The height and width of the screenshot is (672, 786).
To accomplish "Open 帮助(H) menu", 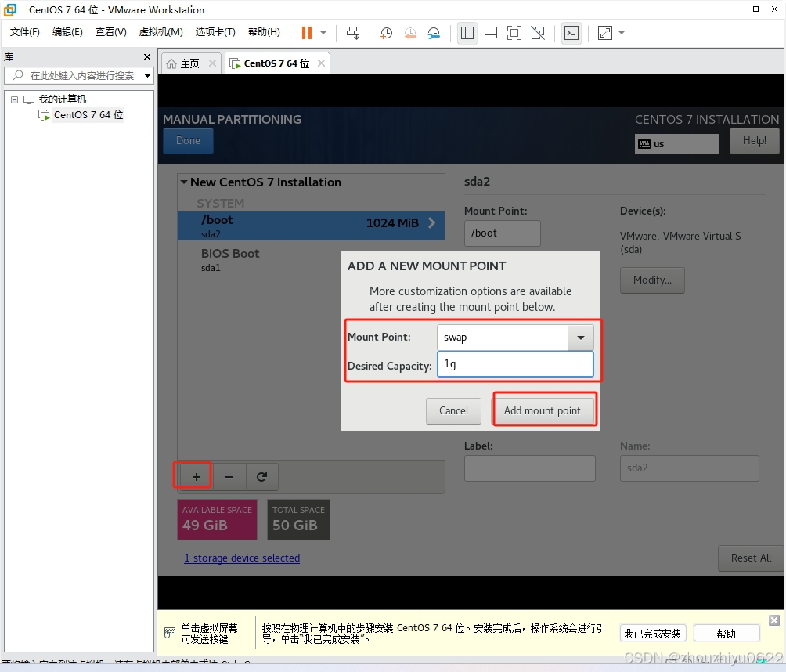I will pos(264,32).
